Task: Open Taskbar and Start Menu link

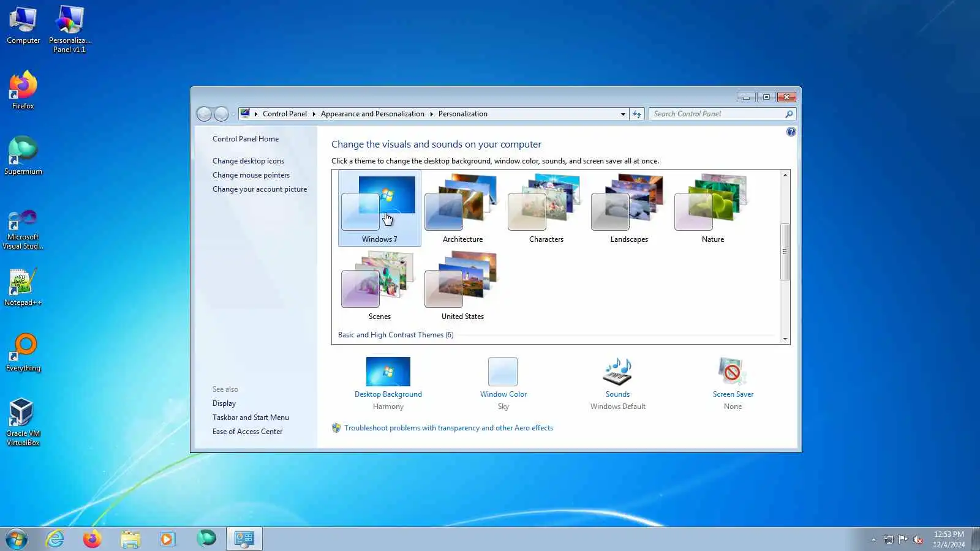Action: click(x=251, y=418)
